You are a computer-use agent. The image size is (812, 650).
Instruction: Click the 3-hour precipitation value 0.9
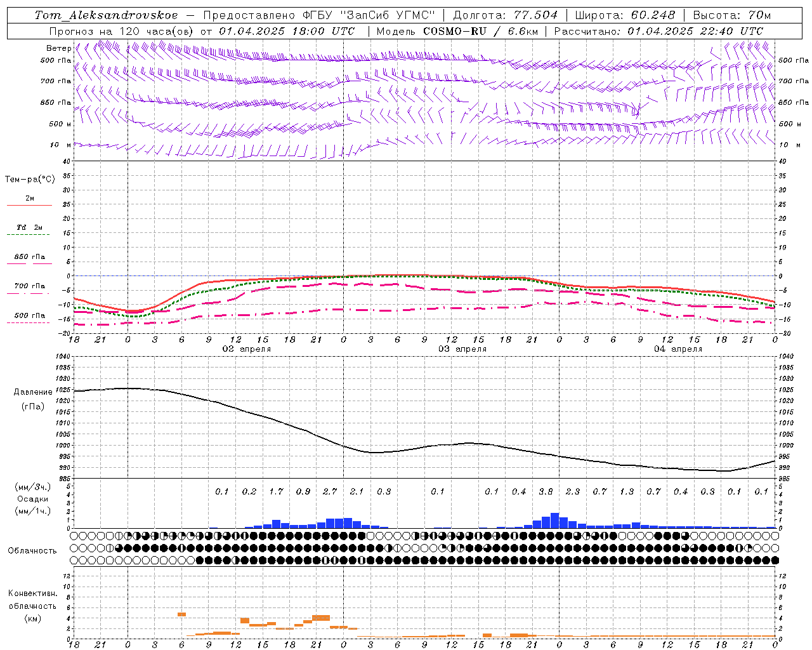[303, 491]
